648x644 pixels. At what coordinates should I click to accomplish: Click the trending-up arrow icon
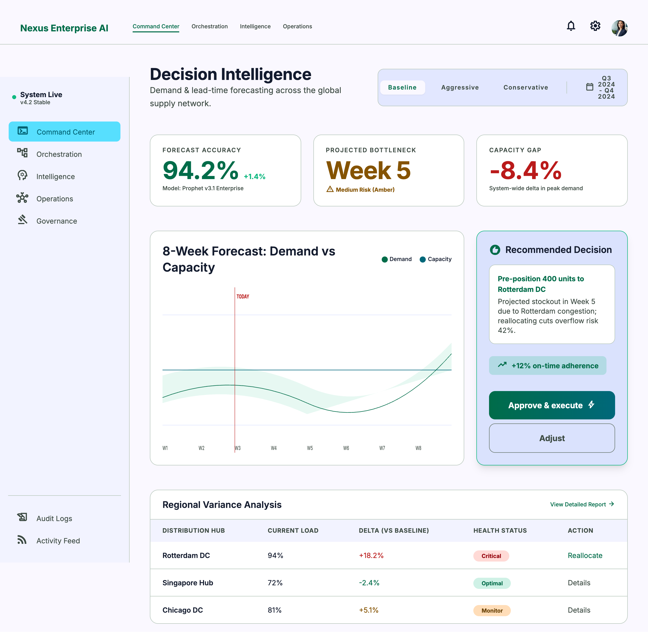[502, 365]
